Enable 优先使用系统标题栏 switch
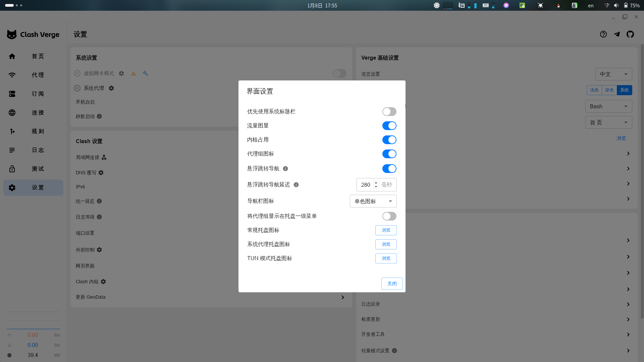The height and width of the screenshot is (362, 644). pyautogui.click(x=389, y=112)
